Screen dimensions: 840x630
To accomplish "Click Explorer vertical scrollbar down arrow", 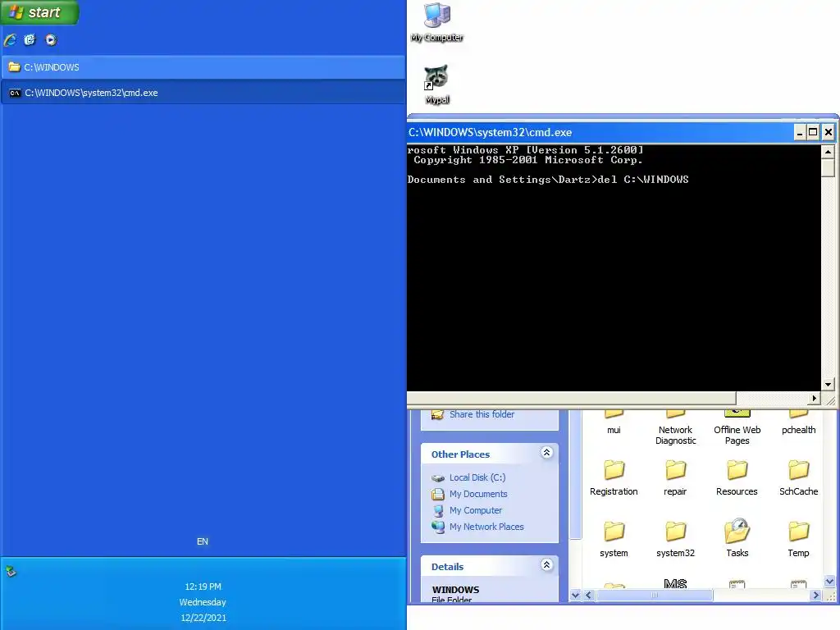I will click(x=829, y=582).
